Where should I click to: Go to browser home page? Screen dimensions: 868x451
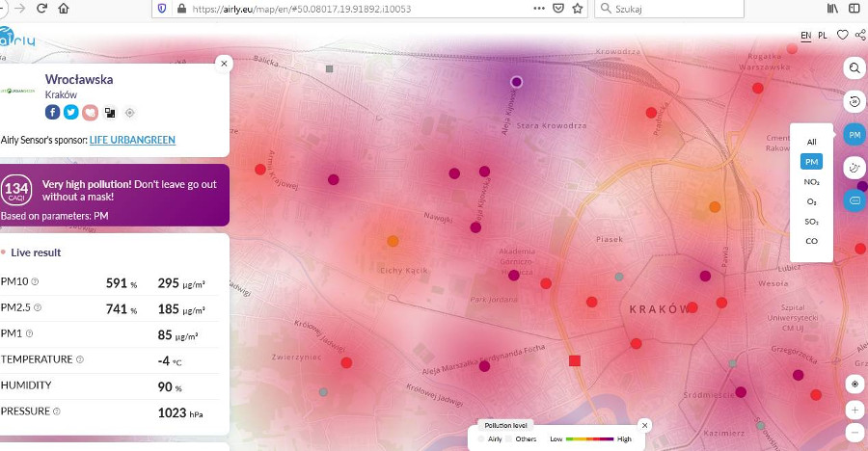[64, 9]
